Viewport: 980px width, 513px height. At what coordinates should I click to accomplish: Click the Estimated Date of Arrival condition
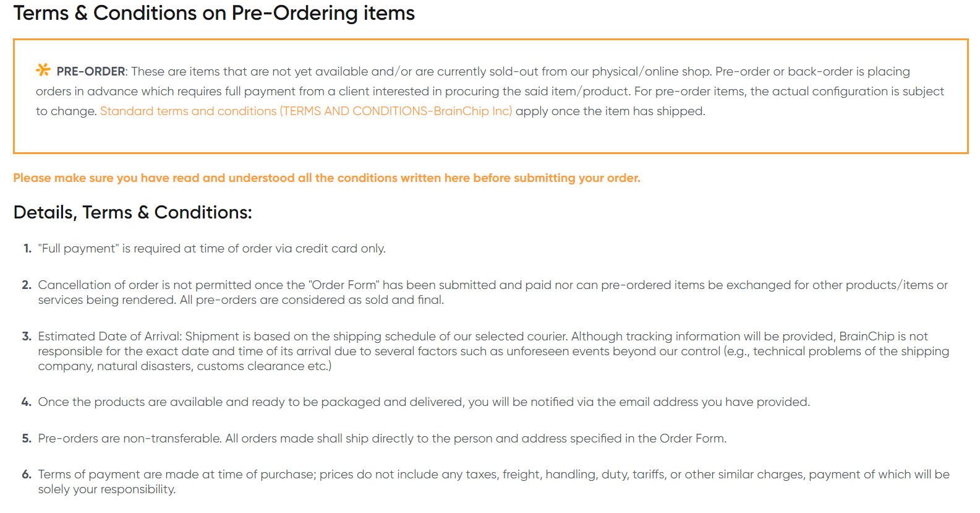[x=482, y=337]
